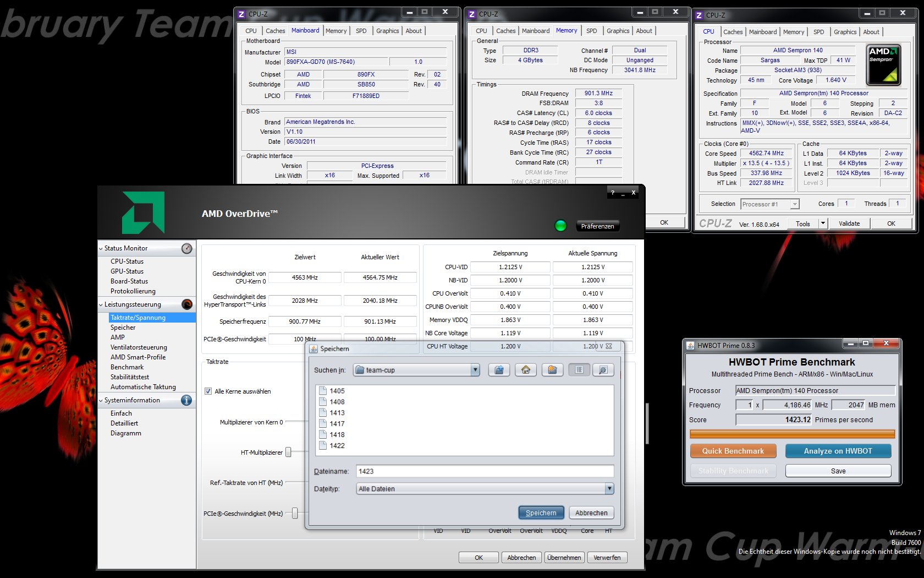The height and width of the screenshot is (578, 924).
Task: Open Präferenzen in AMD OverDrive
Action: [597, 226]
